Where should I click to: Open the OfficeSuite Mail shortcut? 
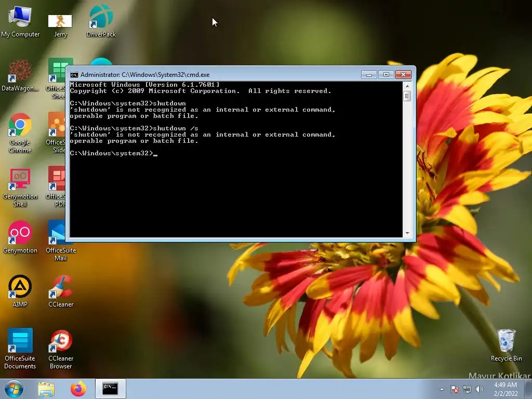(61, 241)
